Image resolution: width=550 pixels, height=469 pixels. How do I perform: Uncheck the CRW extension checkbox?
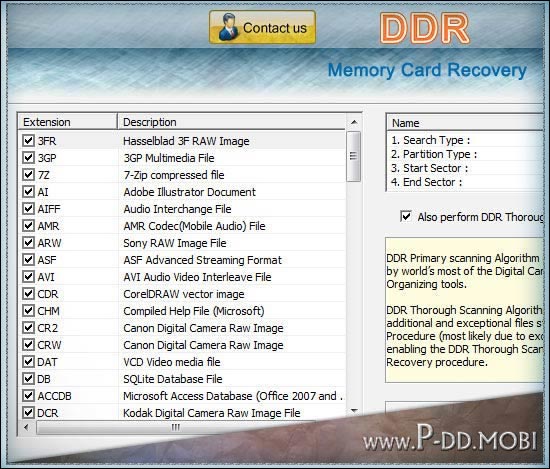pos(28,345)
